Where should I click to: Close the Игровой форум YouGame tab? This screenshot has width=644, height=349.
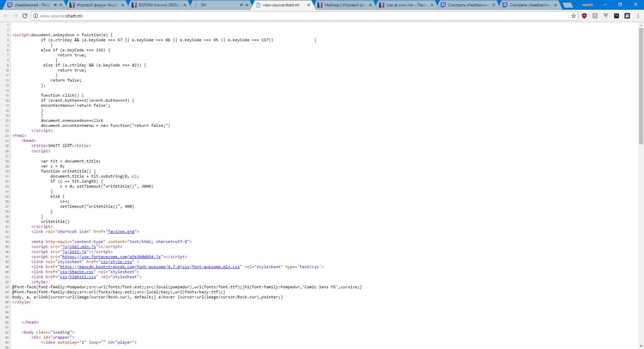124,5
